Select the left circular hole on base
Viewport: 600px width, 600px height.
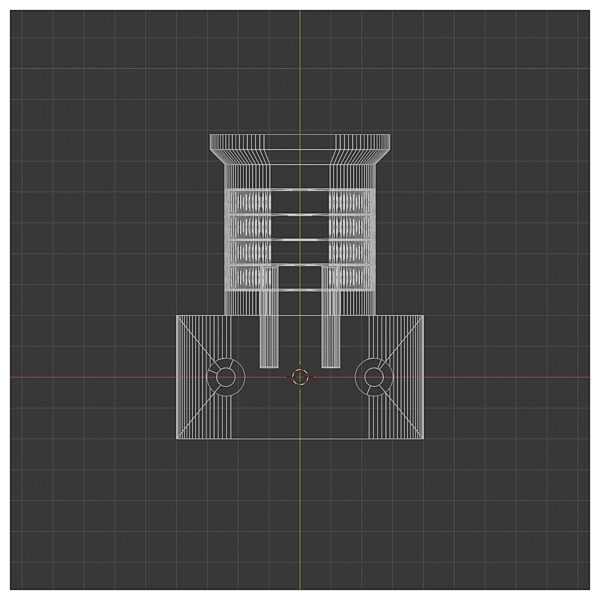pos(226,377)
